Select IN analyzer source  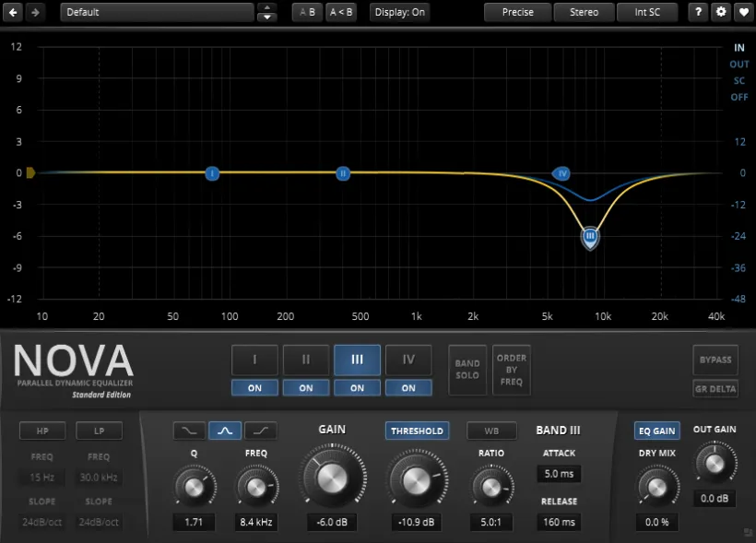click(x=739, y=48)
